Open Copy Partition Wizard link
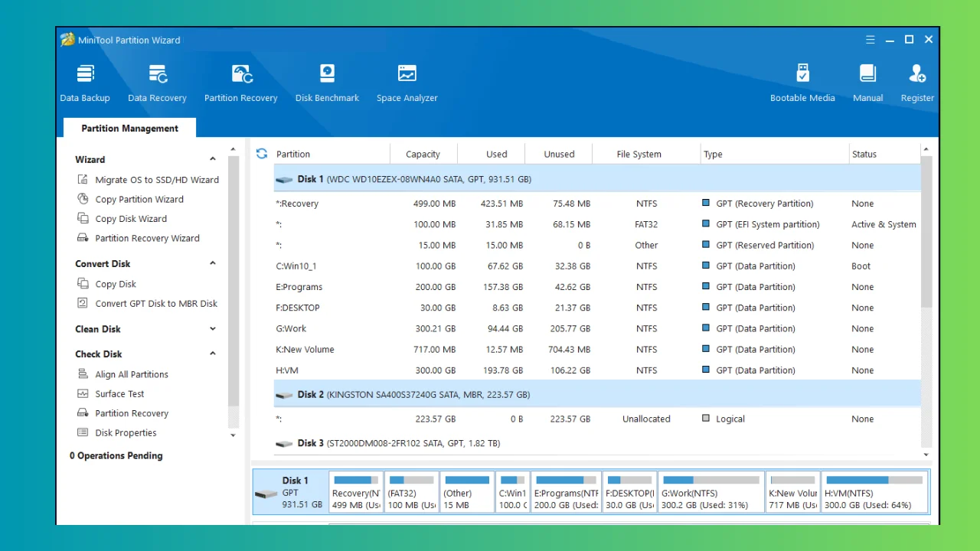 139,199
